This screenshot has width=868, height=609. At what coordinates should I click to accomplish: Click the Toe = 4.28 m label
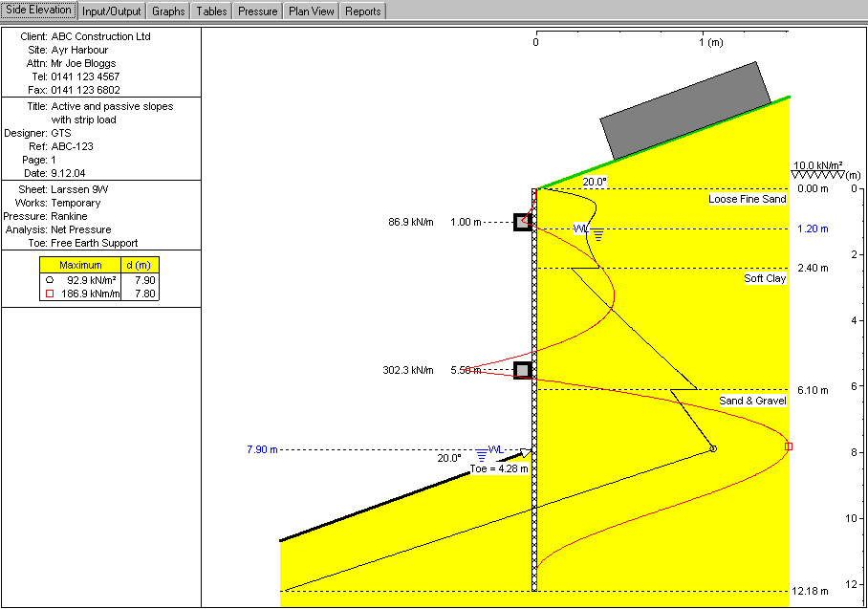499,468
